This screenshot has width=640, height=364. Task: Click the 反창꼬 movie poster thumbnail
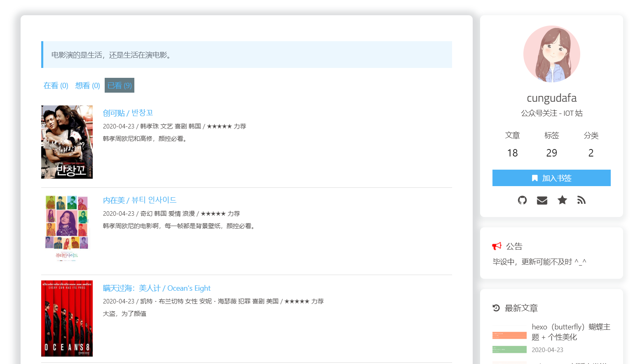click(x=66, y=142)
